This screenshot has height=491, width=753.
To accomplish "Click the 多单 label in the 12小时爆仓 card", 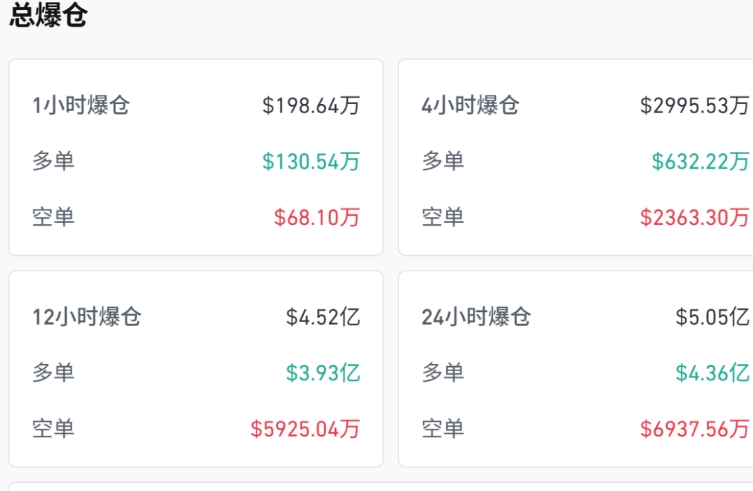I will tap(53, 373).
